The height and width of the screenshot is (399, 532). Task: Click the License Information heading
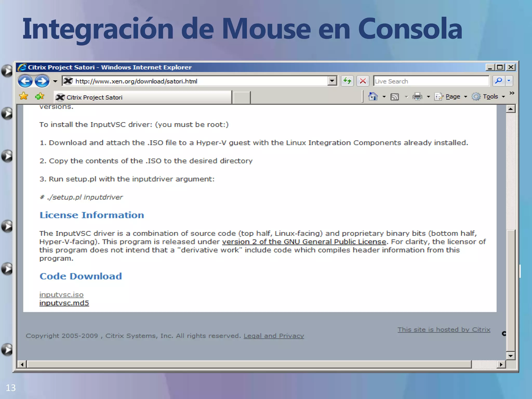tap(92, 215)
